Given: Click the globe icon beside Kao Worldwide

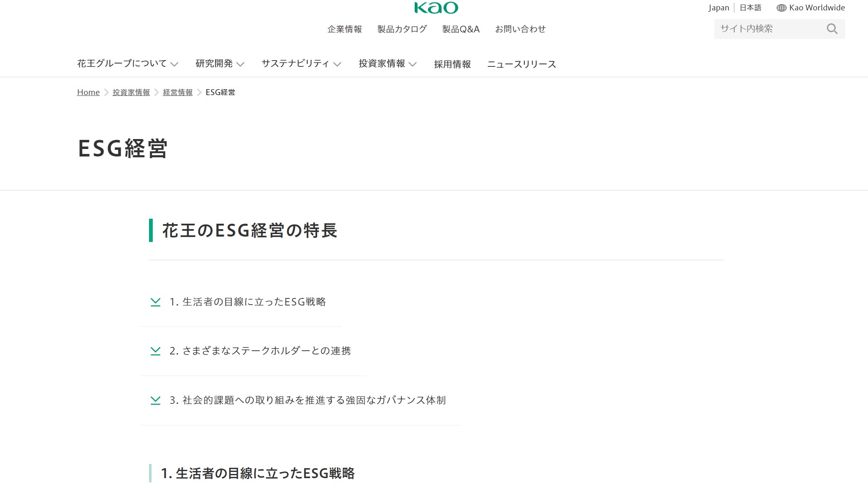Looking at the screenshot, I should [781, 8].
